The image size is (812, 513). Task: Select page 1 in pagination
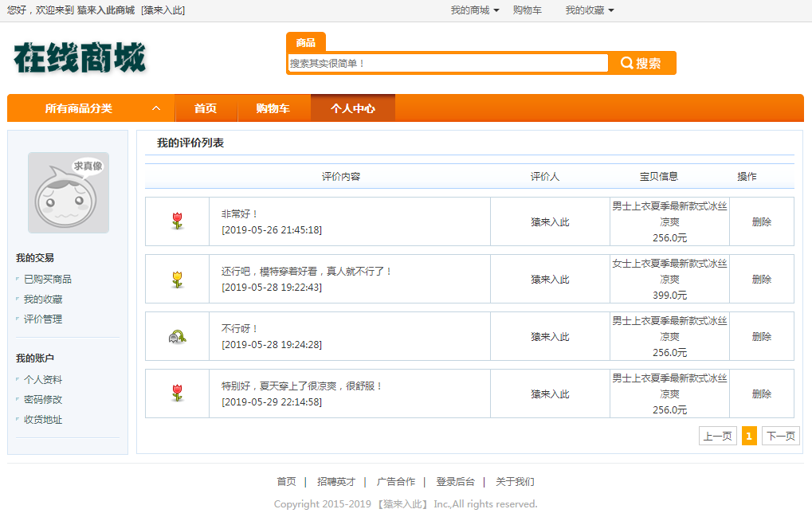point(749,436)
